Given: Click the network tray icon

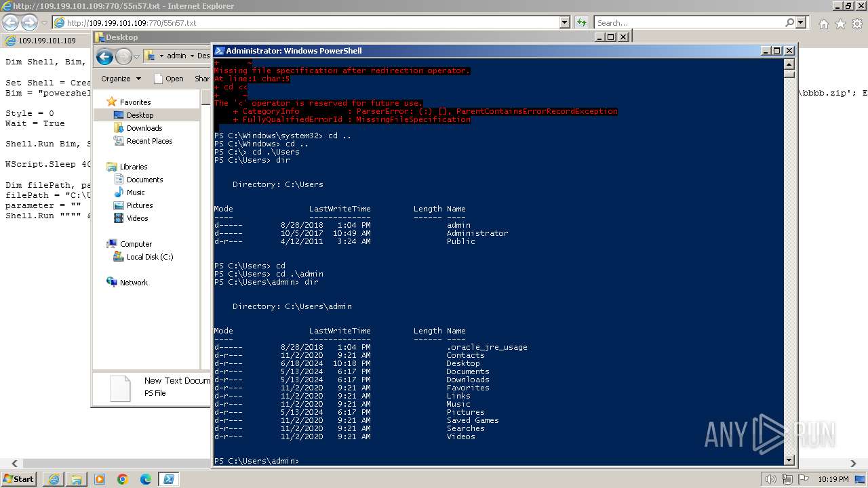Looking at the screenshot, I should (x=787, y=479).
